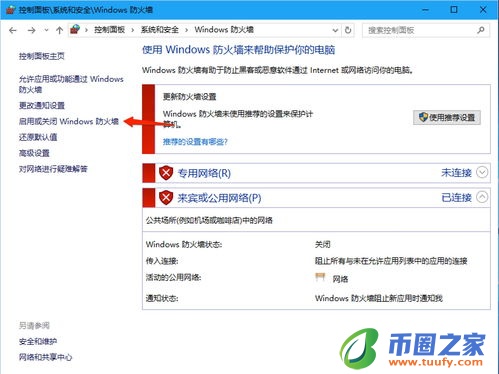Image resolution: width=499 pixels, height=374 pixels.
Task: Click the window title bar firewall icon
Action: point(10,10)
